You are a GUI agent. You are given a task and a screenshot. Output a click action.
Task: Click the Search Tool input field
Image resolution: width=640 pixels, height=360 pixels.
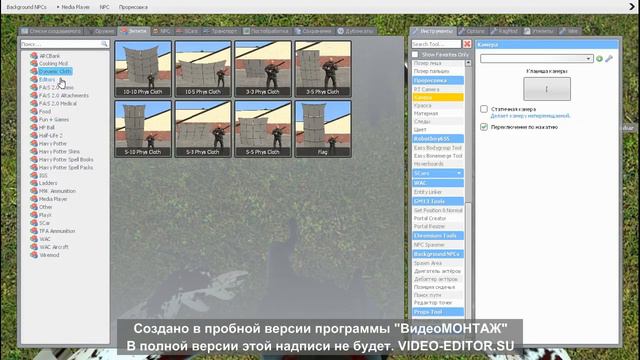click(436, 44)
